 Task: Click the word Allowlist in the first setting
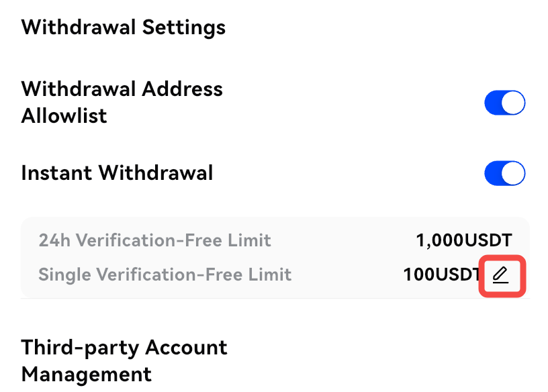(64, 116)
